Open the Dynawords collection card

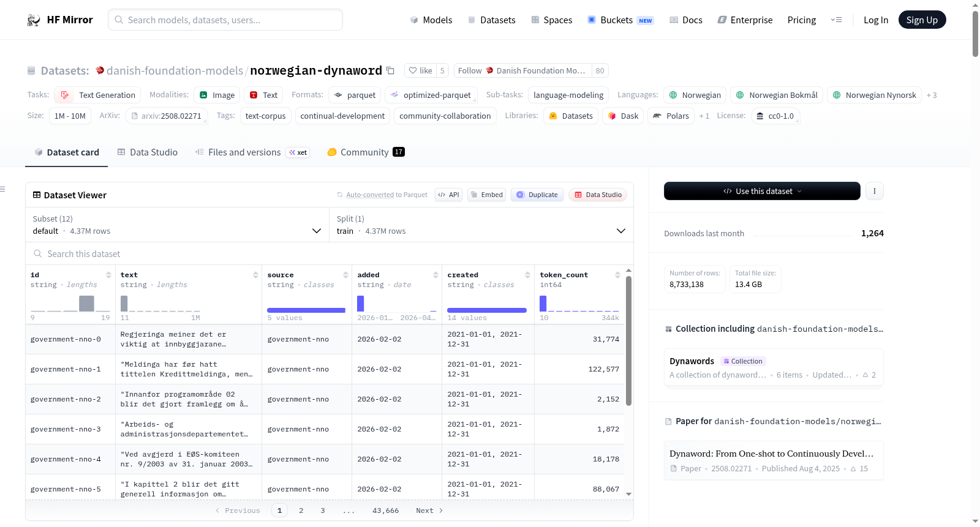[774, 367]
